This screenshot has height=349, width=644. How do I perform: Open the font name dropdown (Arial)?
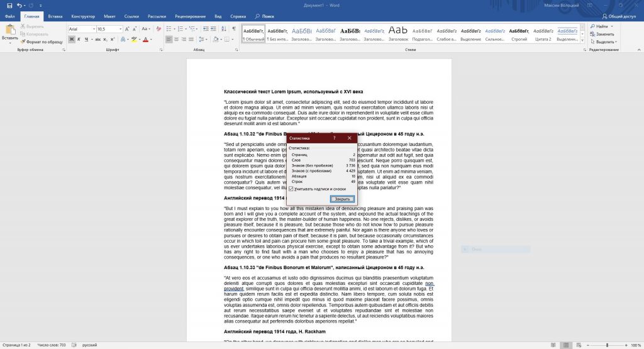94,29
